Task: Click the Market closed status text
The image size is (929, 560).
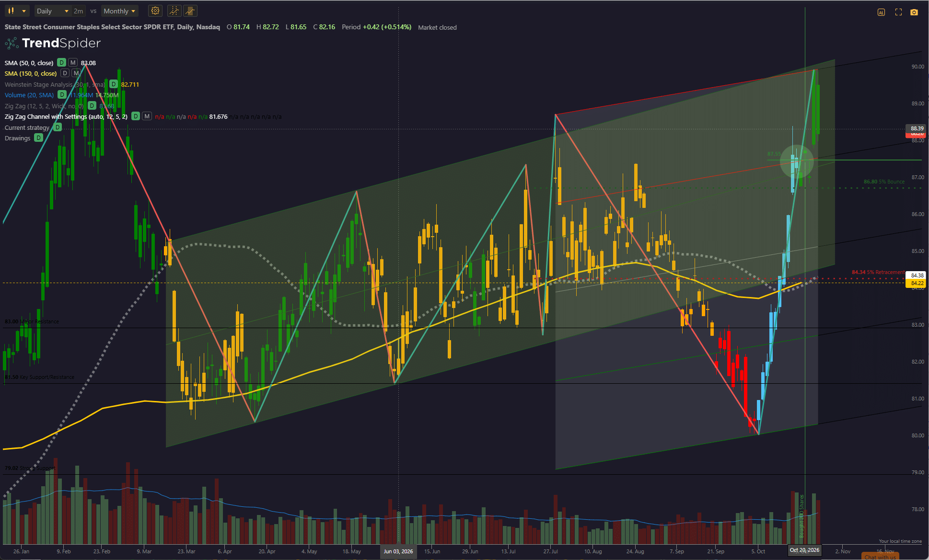Action: 437,27
